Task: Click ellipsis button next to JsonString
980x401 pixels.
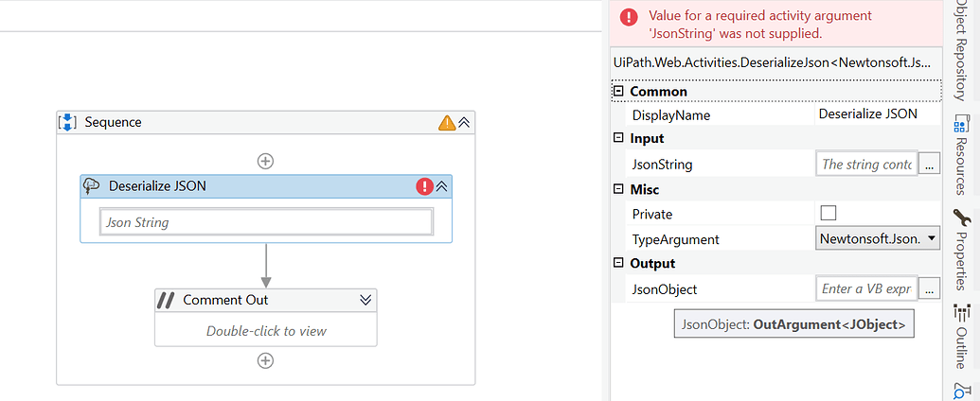Action: pos(930,165)
